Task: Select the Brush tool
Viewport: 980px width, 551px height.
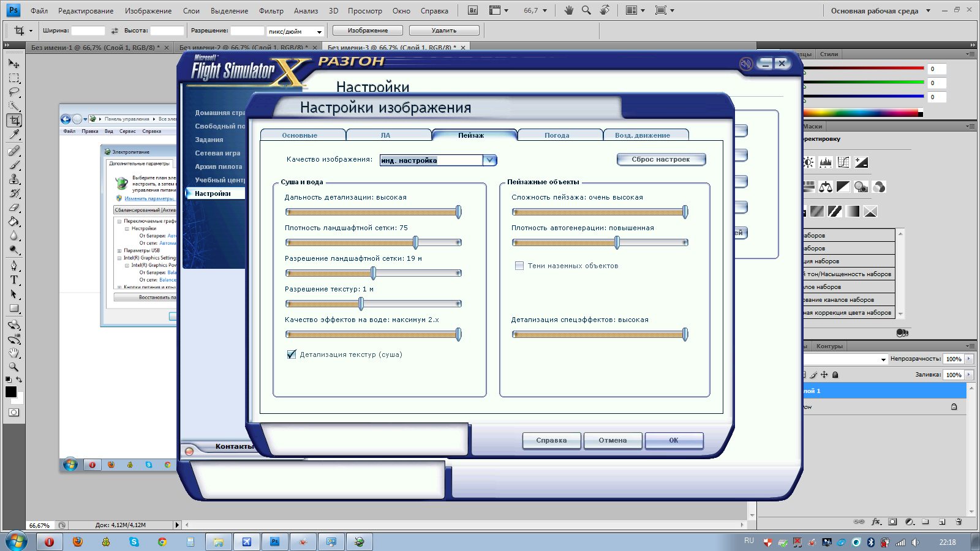Action: pos(13,165)
